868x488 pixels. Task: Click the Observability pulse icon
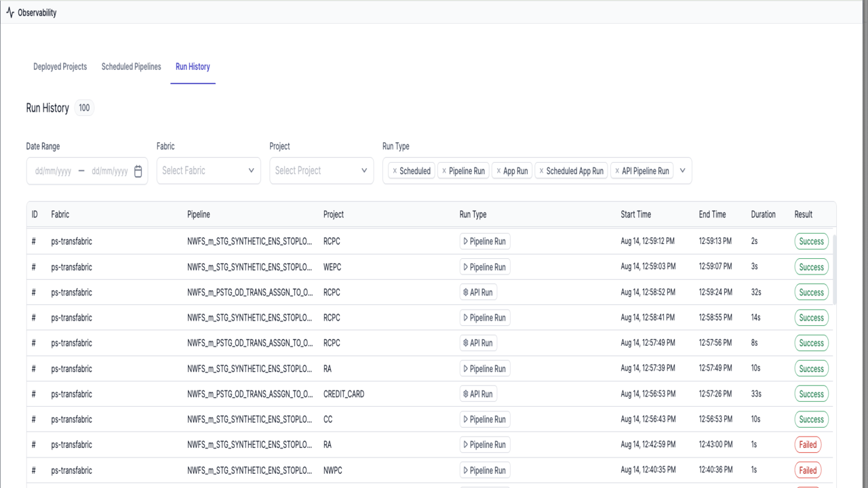9,12
